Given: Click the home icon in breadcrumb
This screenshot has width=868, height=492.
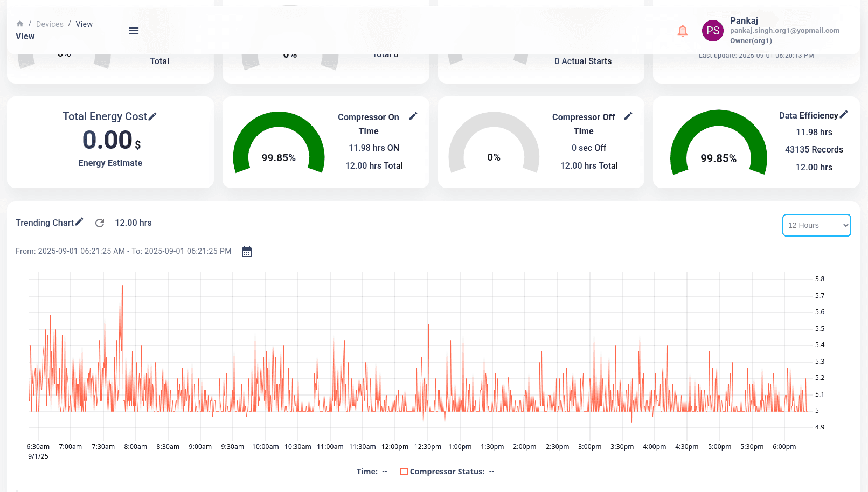Looking at the screenshot, I should click(20, 24).
